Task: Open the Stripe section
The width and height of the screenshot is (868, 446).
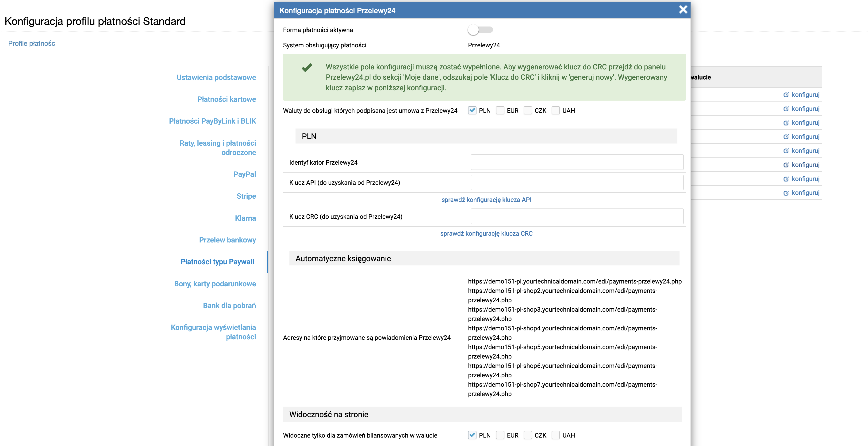Action: pos(246,196)
